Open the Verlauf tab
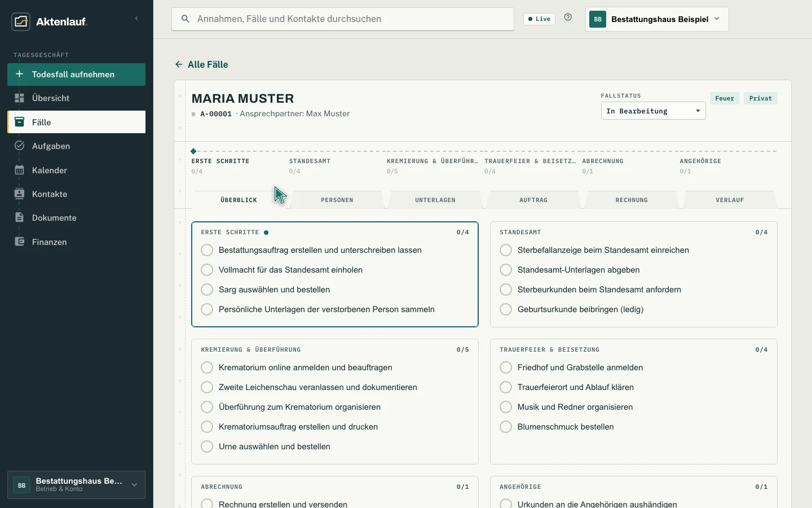The width and height of the screenshot is (812, 508). [x=730, y=200]
